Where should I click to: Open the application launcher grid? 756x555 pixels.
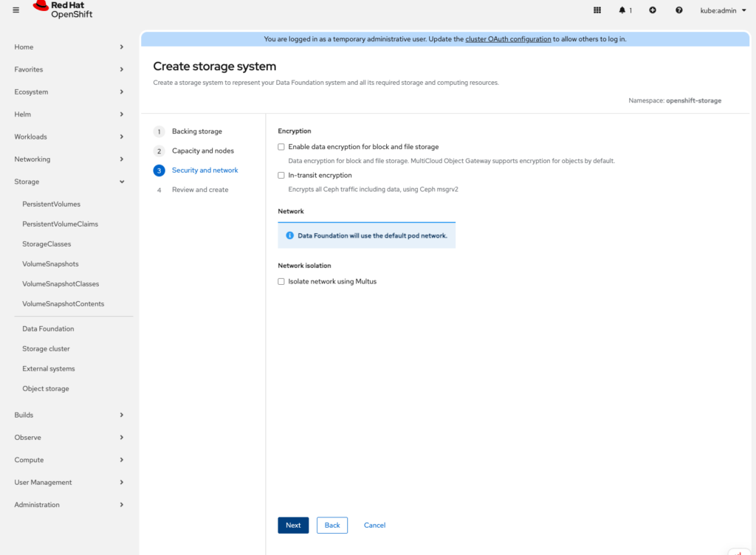click(597, 10)
